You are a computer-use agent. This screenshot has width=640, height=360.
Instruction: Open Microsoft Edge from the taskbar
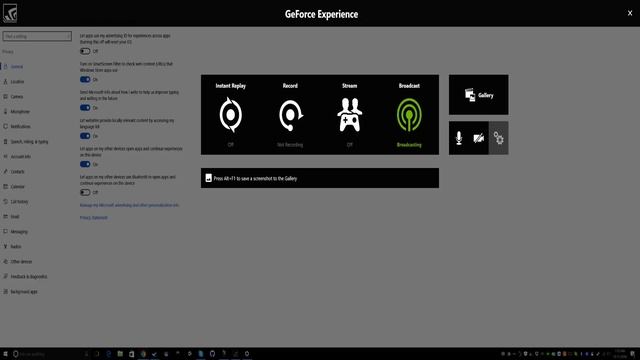point(109,354)
